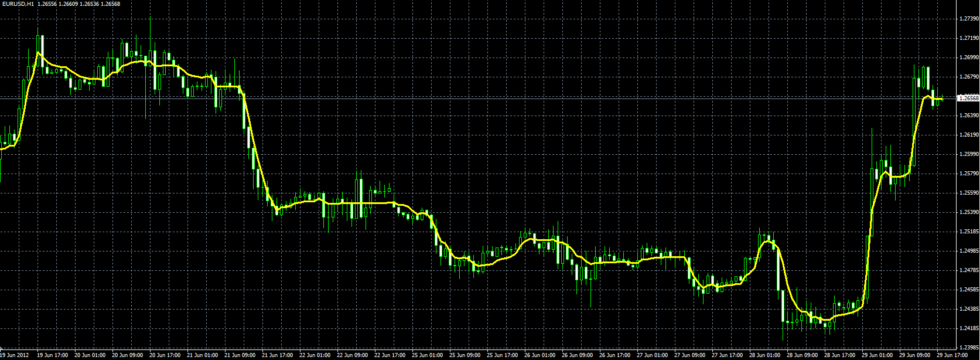980x360 pixels.
Task: Click the 29 Jun 17:00 time label
Action: 952,355
